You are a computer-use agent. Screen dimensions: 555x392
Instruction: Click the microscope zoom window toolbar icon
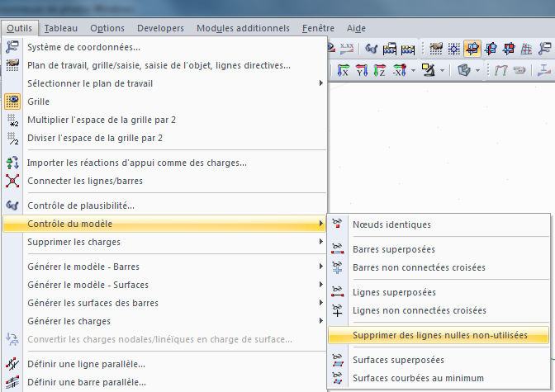click(x=429, y=70)
